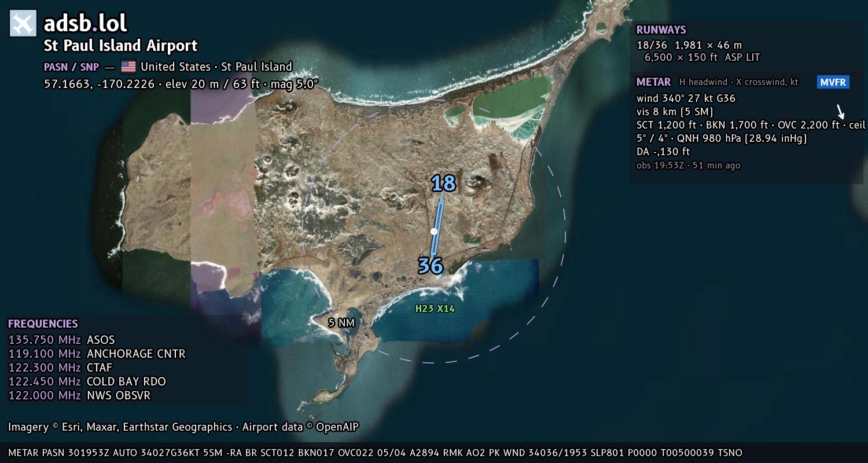Click the adsb.lol site title

tap(86, 24)
